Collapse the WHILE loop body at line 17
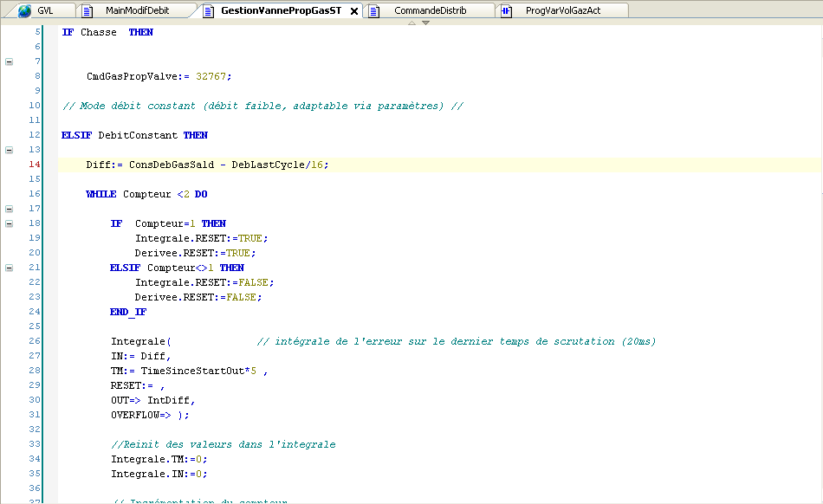The width and height of the screenshot is (823, 504). [10, 209]
